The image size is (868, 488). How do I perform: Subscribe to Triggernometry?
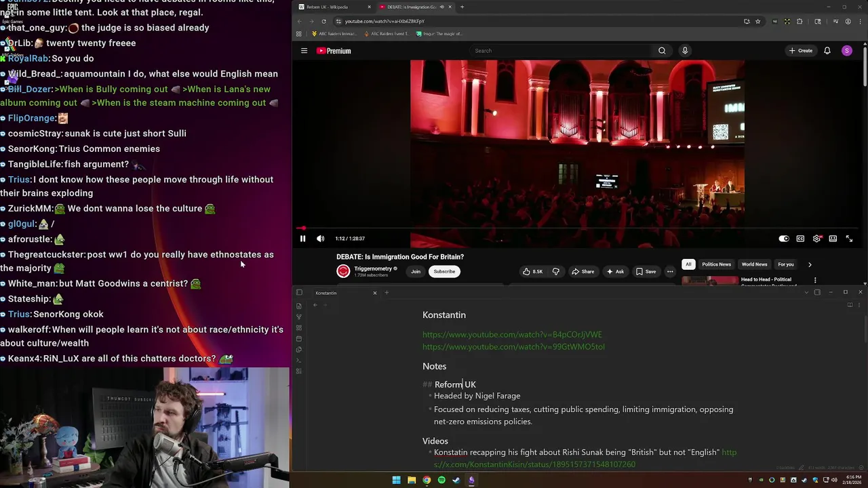(444, 272)
